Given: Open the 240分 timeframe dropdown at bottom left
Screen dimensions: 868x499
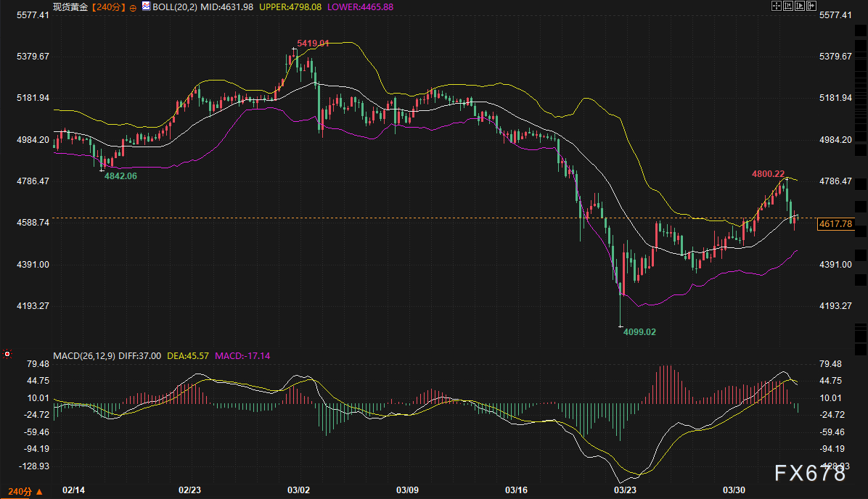Looking at the screenshot, I should pos(20,492).
